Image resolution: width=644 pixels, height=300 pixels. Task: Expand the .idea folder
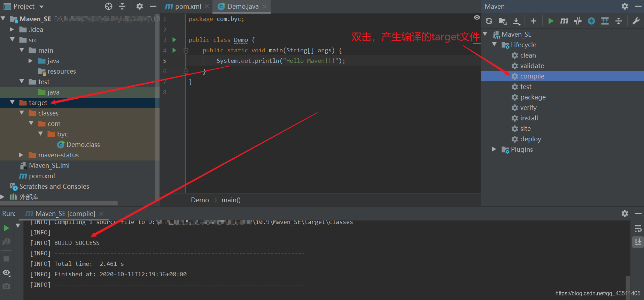click(12, 29)
